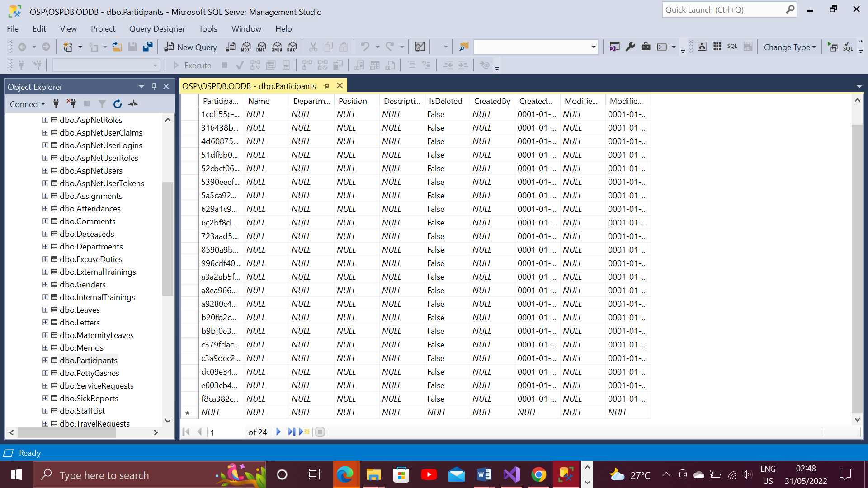Click the Move Next record arrow
This screenshot has width=868, height=488.
click(278, 432)
